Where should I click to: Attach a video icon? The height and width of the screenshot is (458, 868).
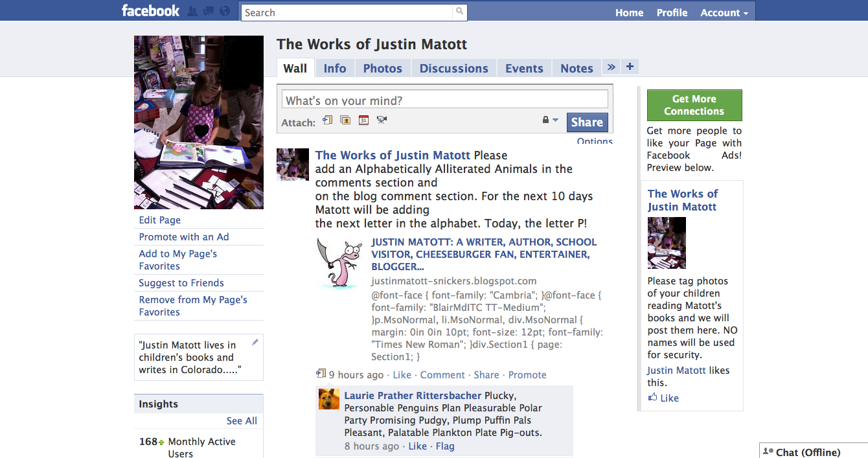[x=382, y=120]
